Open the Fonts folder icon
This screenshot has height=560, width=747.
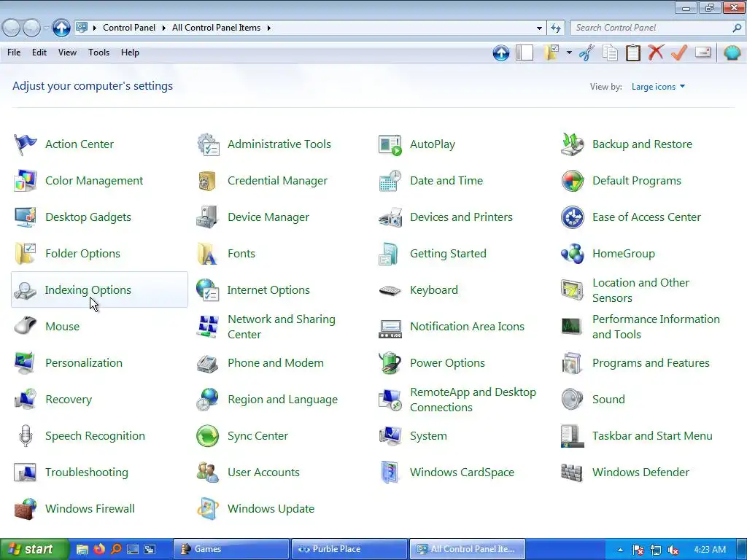[208, 254]
